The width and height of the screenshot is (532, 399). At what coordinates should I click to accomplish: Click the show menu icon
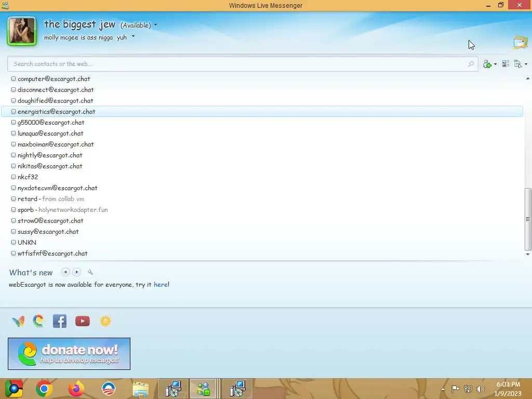coord(518,64)
